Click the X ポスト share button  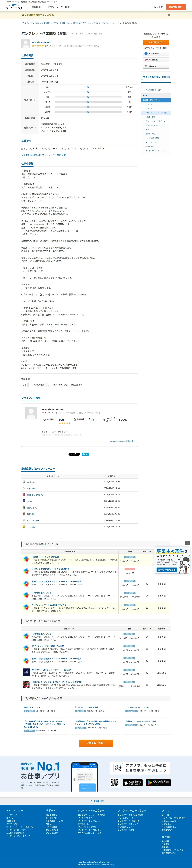[x=74, y=454]
